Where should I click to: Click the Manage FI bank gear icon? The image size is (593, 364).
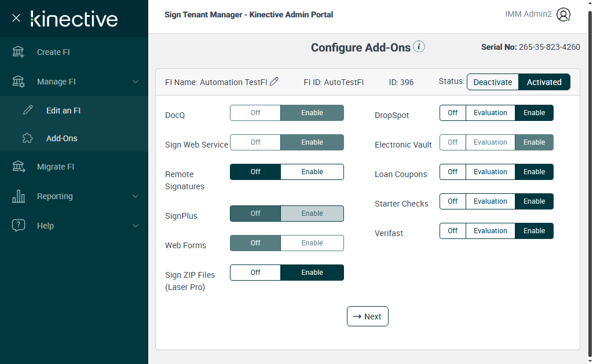[x=18, y=82]
